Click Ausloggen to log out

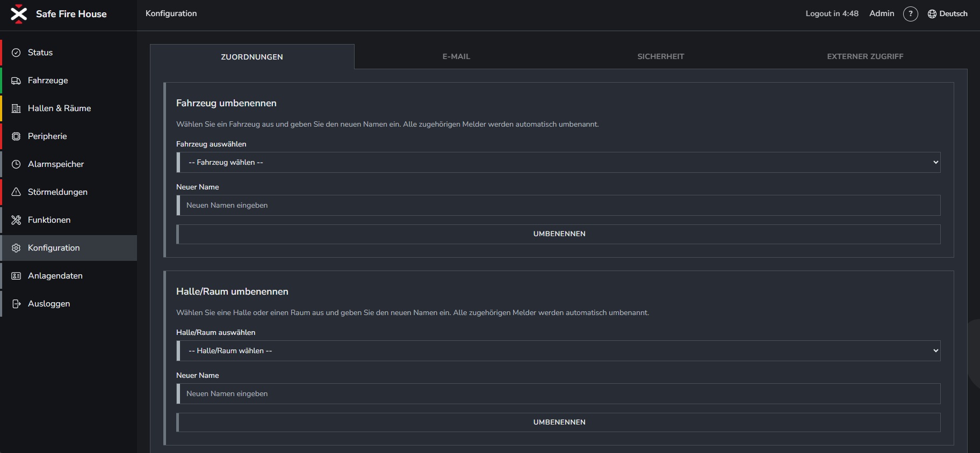69,304
